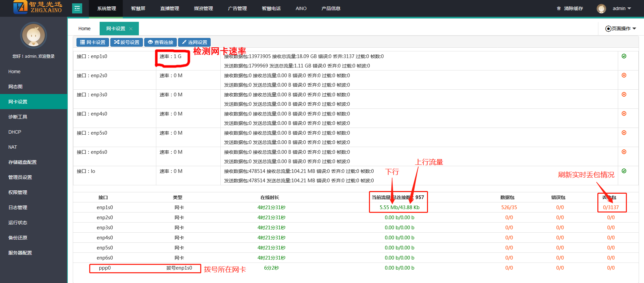Click the admin avatar in top bar
The height and width of the screenshot is (283, 644).
pos(601,9)
